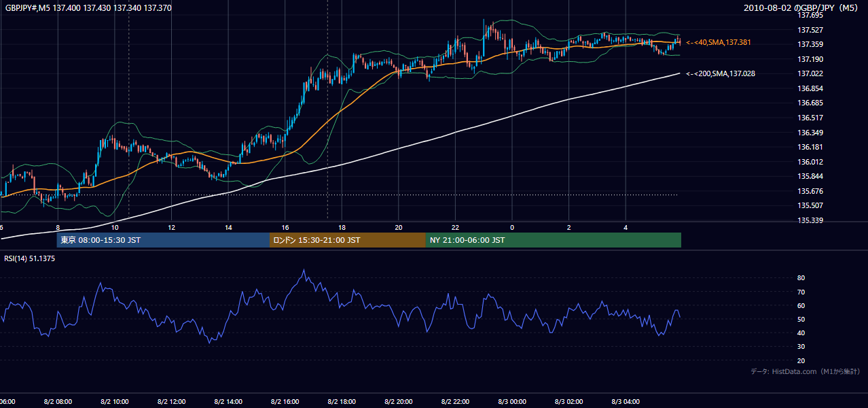Click price axis value 135.339
The image size is (868, 408).
coord(810,220)
